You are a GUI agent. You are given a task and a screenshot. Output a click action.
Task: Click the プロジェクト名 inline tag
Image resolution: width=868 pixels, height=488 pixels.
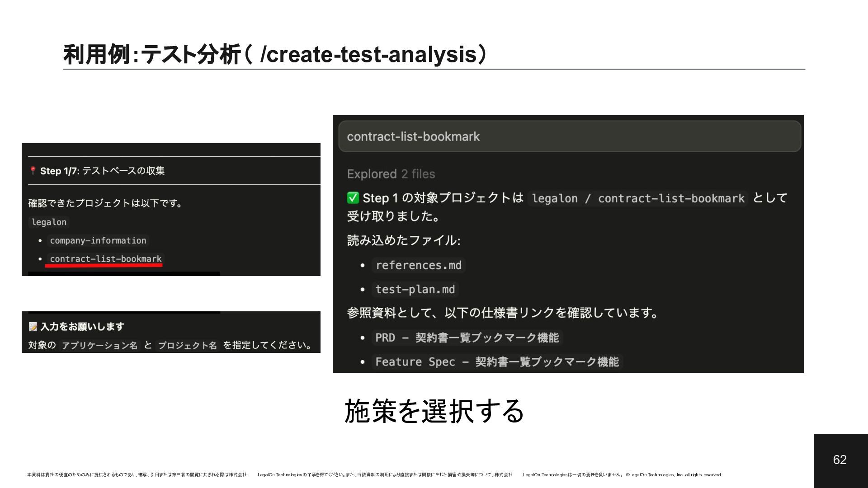pos(187,345)
